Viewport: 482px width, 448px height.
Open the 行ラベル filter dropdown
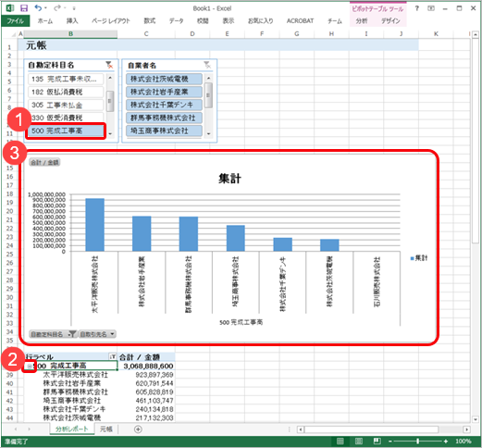pos(113,356)
